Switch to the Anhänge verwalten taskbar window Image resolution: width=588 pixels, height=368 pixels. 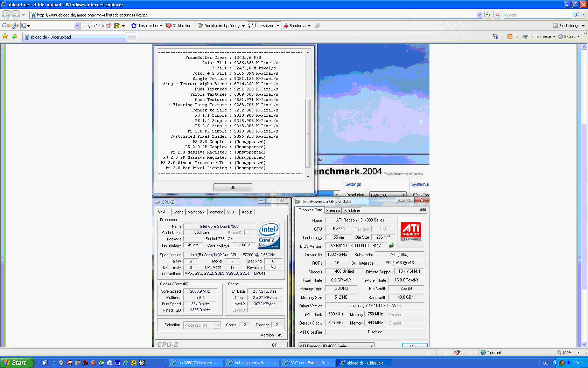(252, 363)
